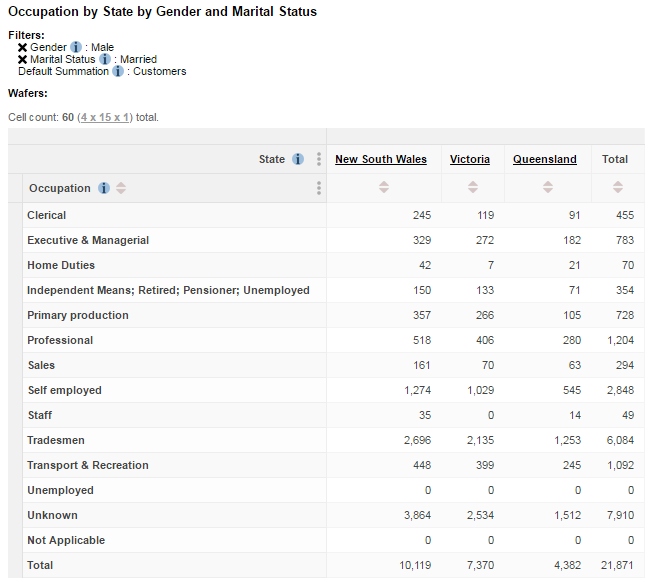The height and width of the screenshot is (582, 652).
Task: Open info icon next to Marital Status
Action: (x=105, y=59)
